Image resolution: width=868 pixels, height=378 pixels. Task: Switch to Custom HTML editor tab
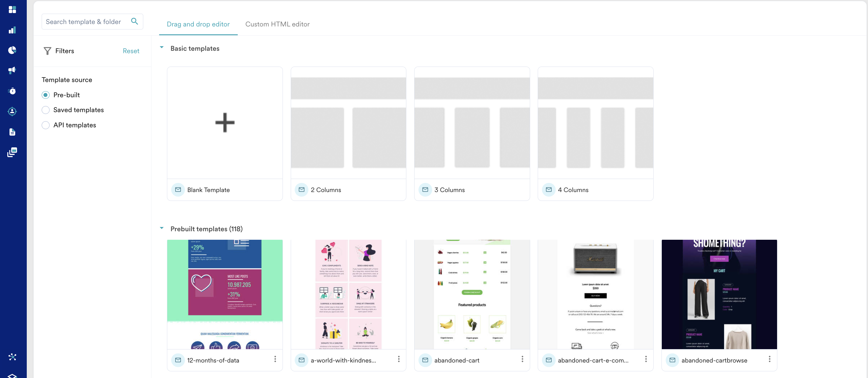(277, 24)
